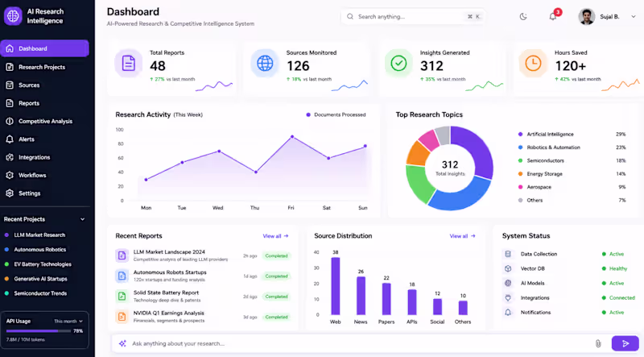Viewport: 644px width, 357px height.
Task: Click Completed badge for LLM Market Landscape
Action: (x=276, y=255)
